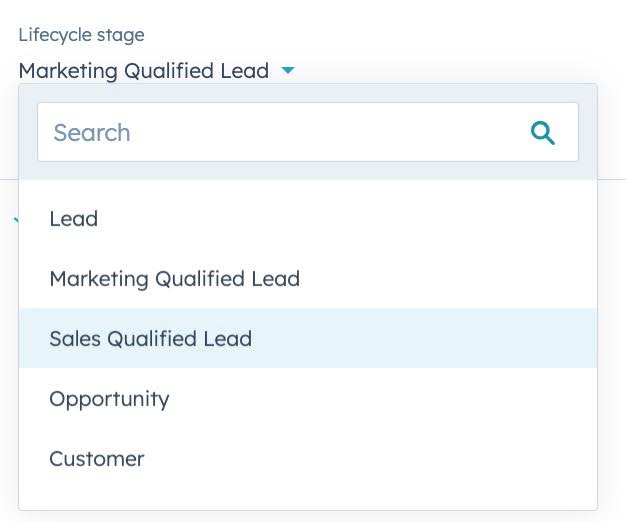626x522 pixels.
Task: Click the last list option, Customer
Action: point(97,459)
